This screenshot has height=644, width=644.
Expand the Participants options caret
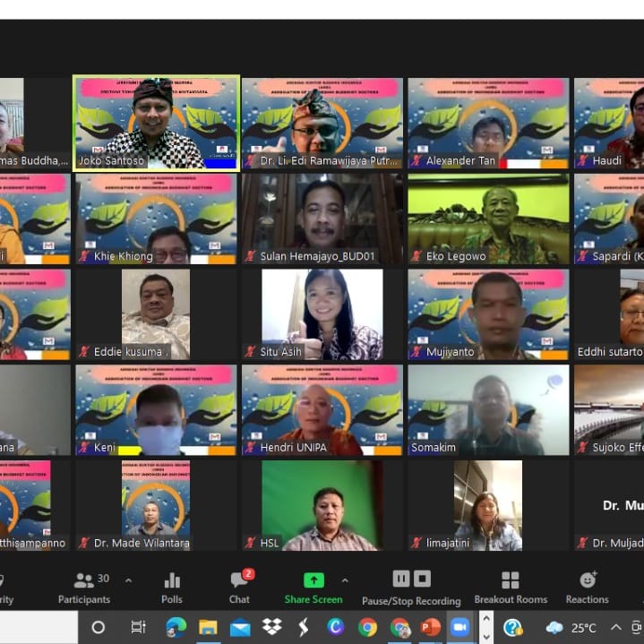128,580
